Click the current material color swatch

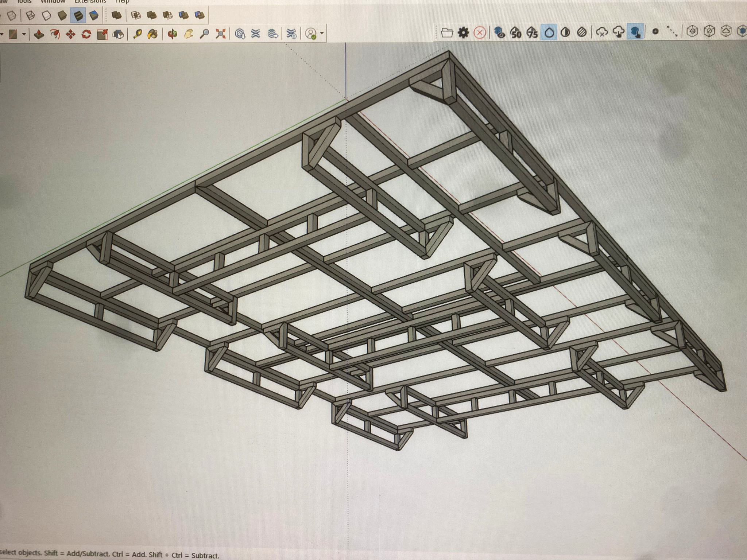coord(13,34)
